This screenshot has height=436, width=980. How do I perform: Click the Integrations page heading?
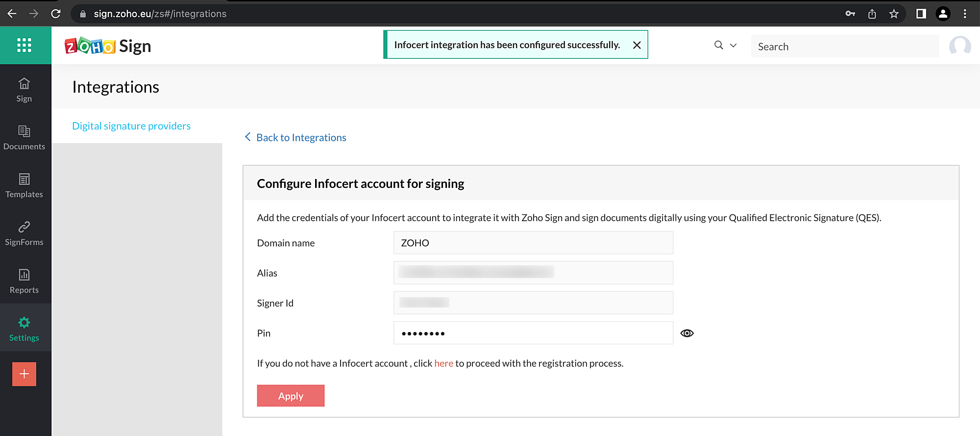[116, 87]
